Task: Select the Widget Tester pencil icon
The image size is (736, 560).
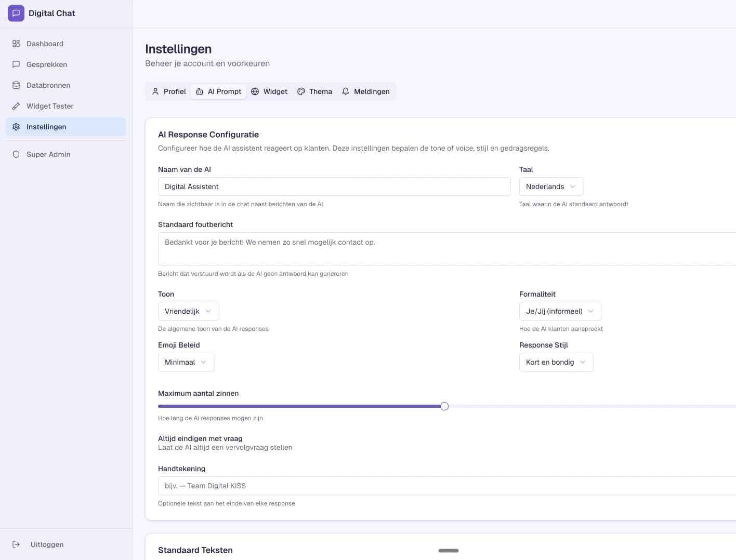Action: click(x=16, y=106)
